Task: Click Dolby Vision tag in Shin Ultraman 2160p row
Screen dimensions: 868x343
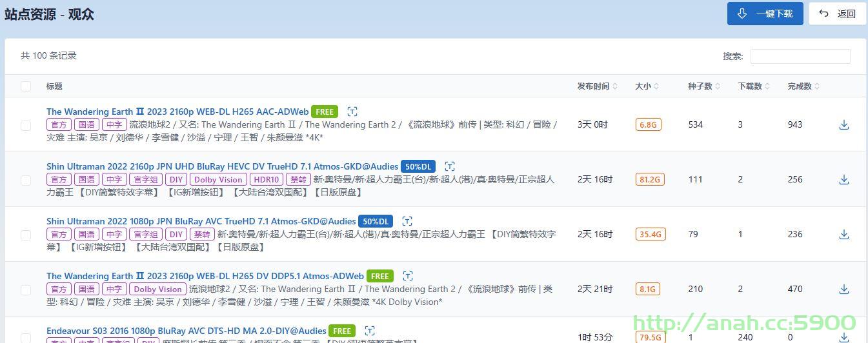Action: coord(218,180)
